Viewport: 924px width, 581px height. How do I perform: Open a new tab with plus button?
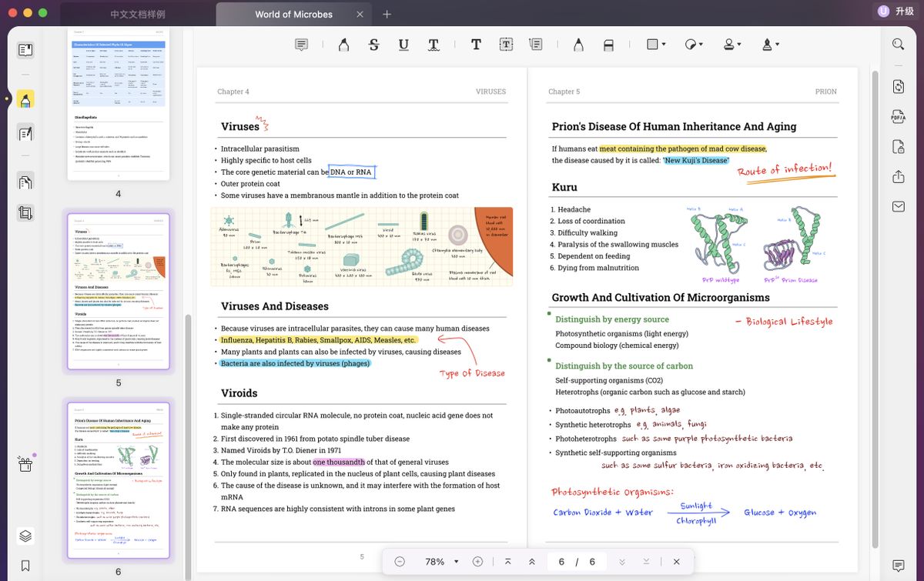click(387, 14)
